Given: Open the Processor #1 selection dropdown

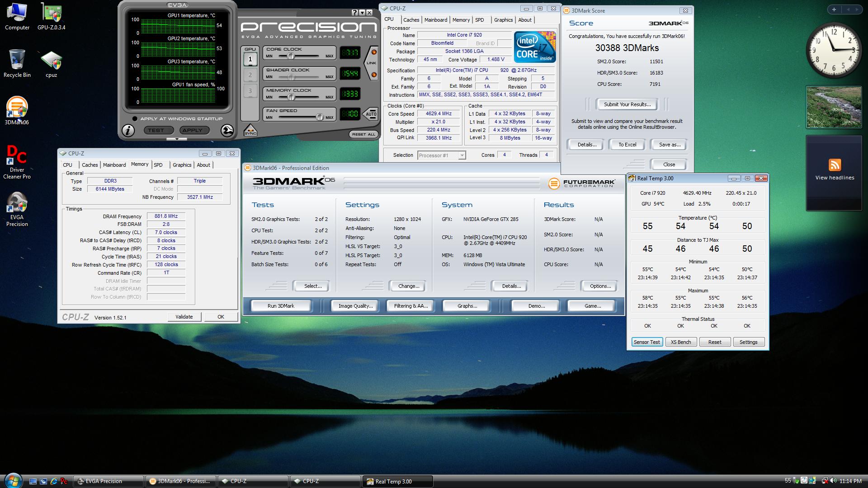Looking at the screenshot, I should pos(441,155).
